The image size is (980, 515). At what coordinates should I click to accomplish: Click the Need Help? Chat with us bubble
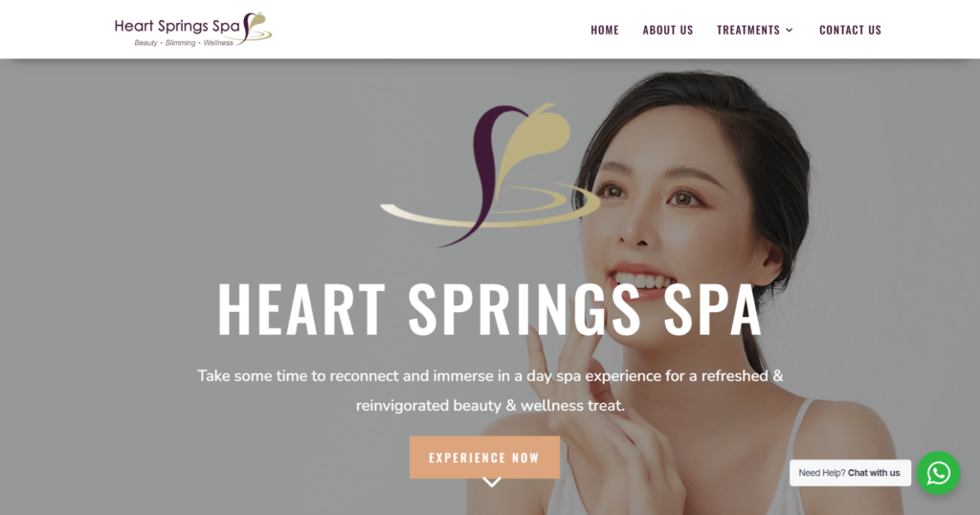click(x=850, y=473)
